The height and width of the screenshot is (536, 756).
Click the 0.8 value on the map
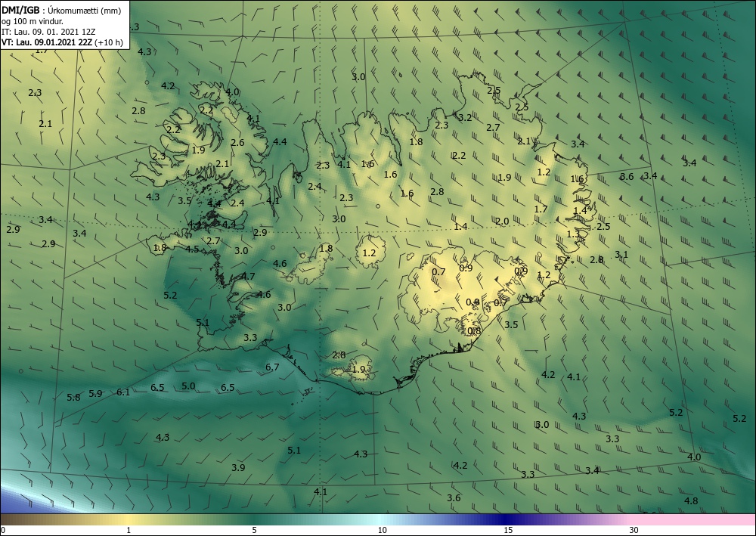pos(475,331)
